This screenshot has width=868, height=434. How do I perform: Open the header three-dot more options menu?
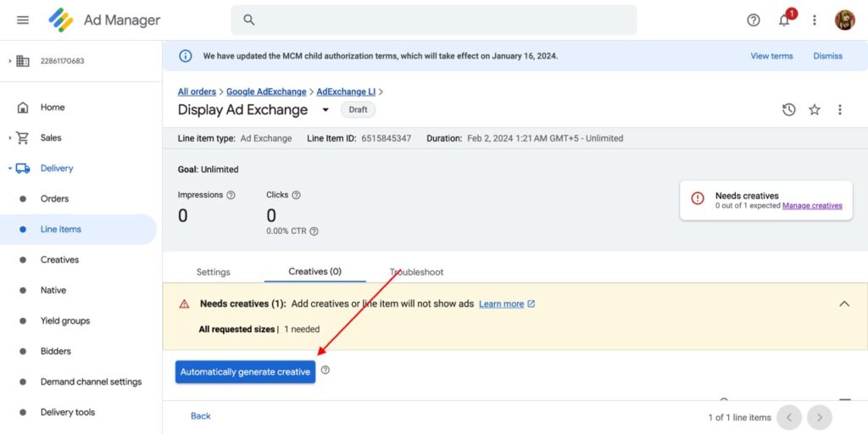(815, 20)
